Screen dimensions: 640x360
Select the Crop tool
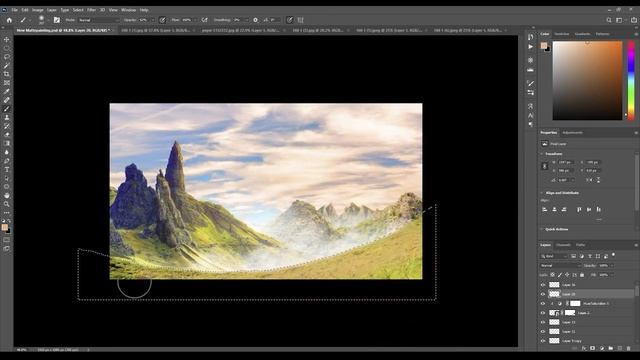click(x=7, y=74)
